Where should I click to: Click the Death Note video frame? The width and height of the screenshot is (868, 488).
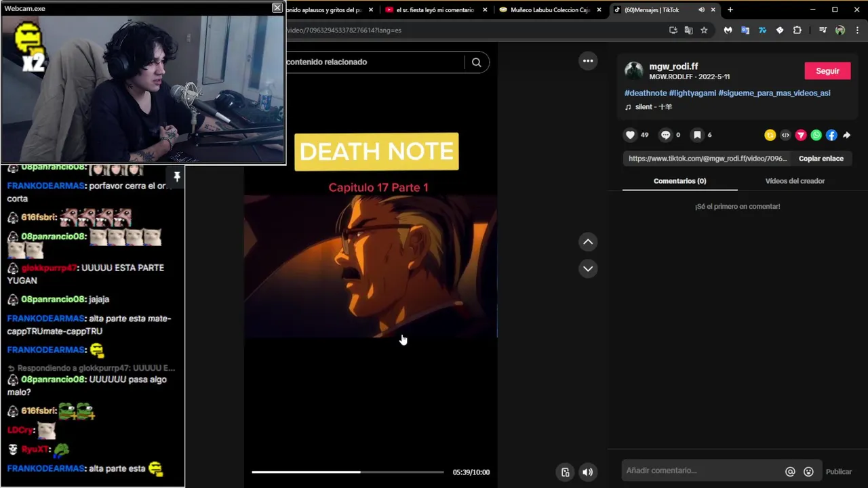tap(370, 266)
